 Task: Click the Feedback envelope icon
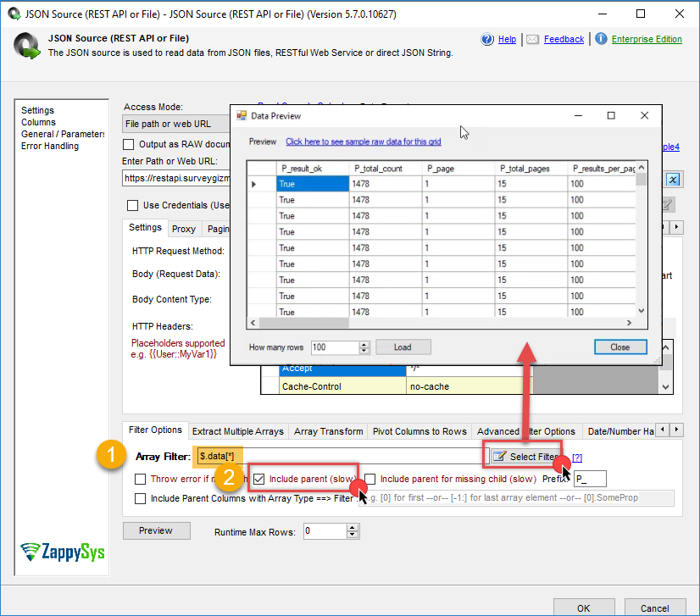(x=532, y=39)
